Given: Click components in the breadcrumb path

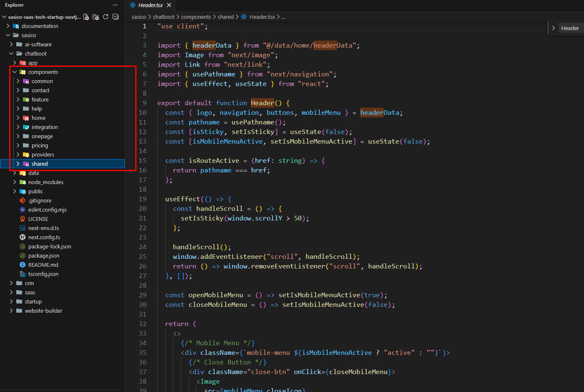Looking at the screenshot, I should 196,17.
